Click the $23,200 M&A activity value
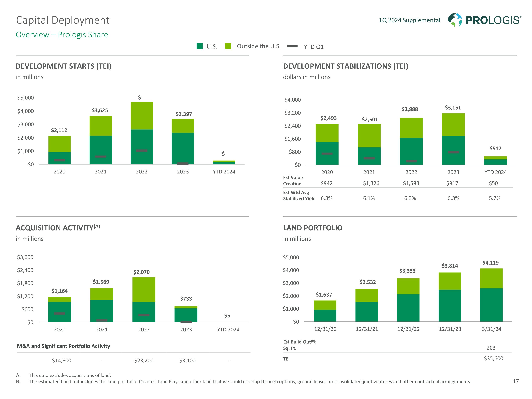 coord(144,360)
